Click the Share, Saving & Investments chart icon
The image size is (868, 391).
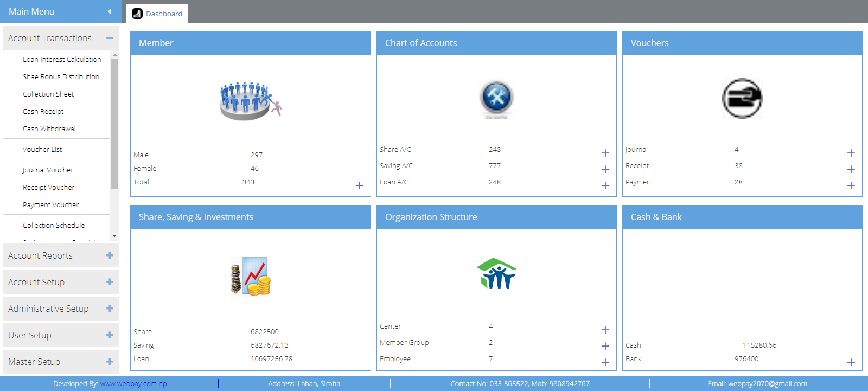coord(250,277)
